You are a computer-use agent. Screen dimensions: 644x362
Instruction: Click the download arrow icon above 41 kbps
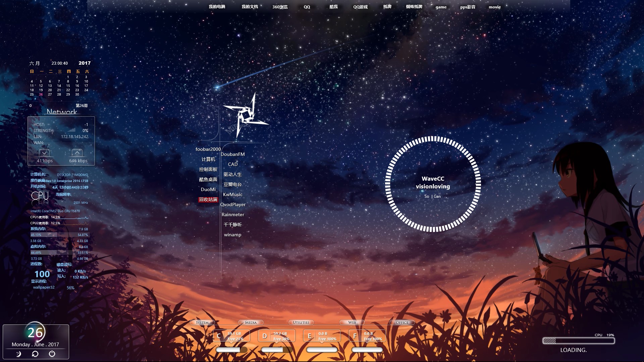click(x=44, y=153)
